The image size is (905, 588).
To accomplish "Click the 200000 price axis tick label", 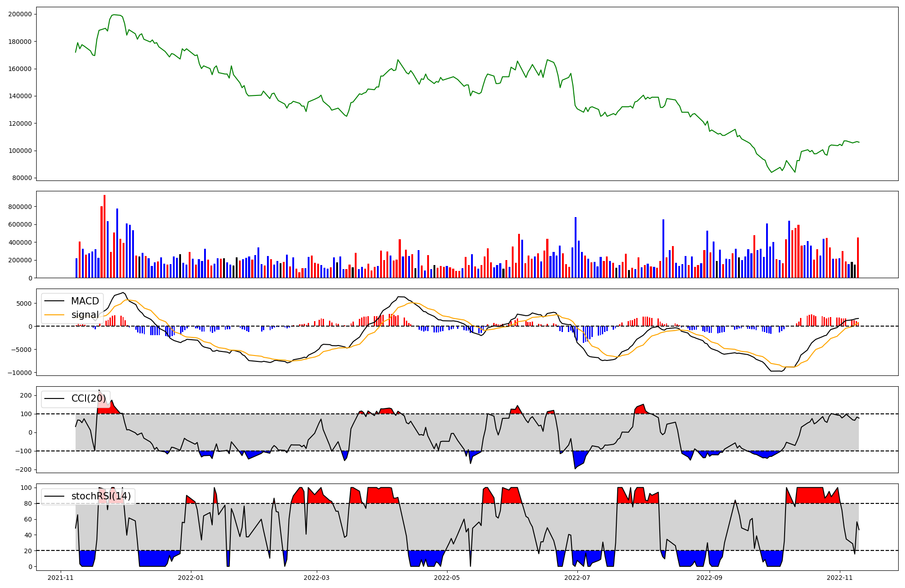I will (20, 14).
